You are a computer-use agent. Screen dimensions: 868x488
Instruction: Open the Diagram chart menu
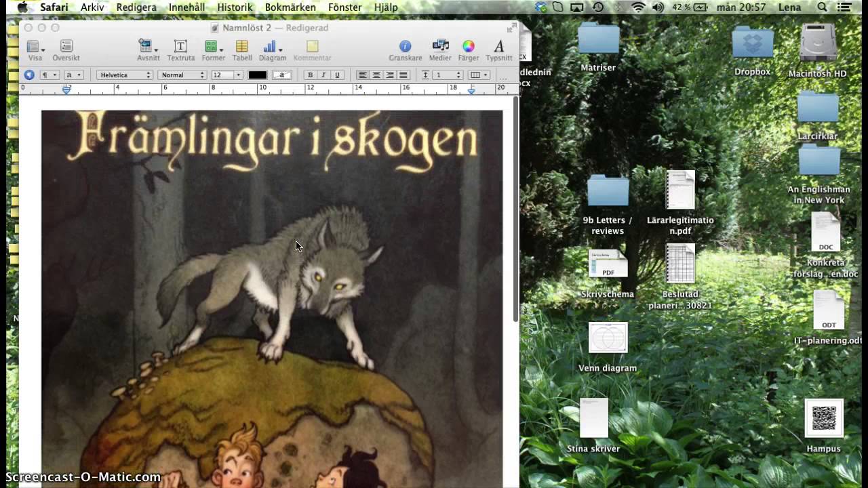click(x=271, y=47)
